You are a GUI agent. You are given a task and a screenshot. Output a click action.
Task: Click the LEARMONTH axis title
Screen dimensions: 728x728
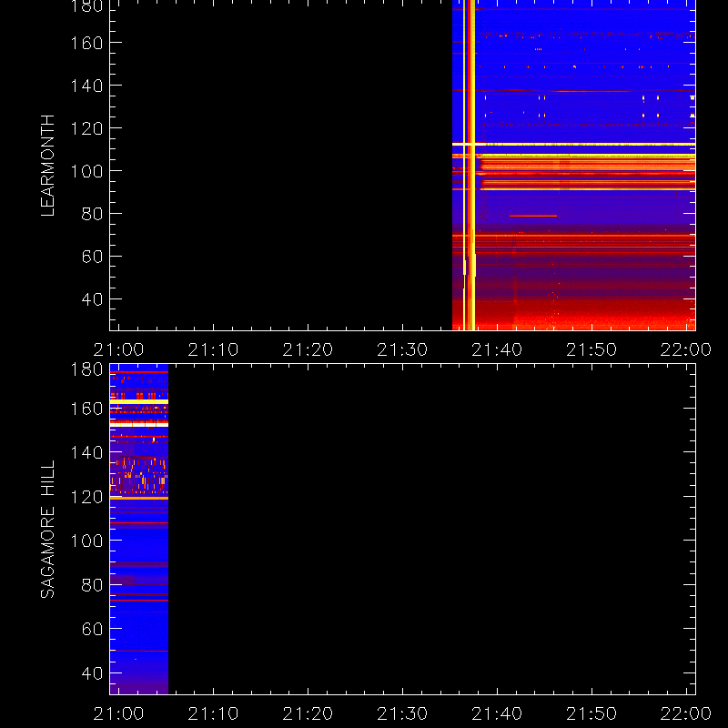(48, 166)
